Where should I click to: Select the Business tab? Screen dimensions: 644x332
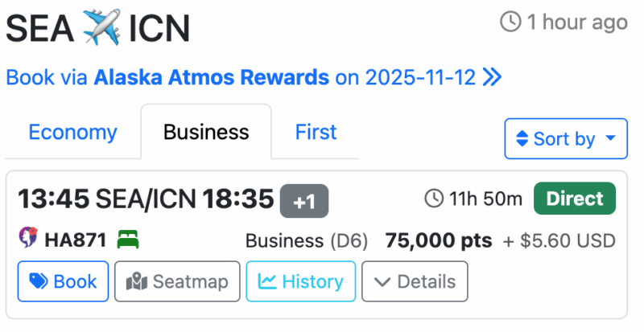pyautogui.click(x=206, y=132)
